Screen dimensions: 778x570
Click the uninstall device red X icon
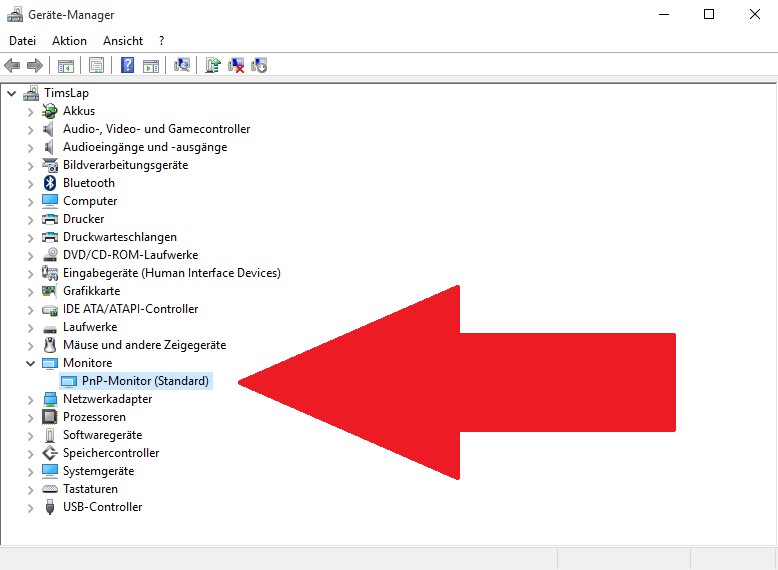[236, 66]
